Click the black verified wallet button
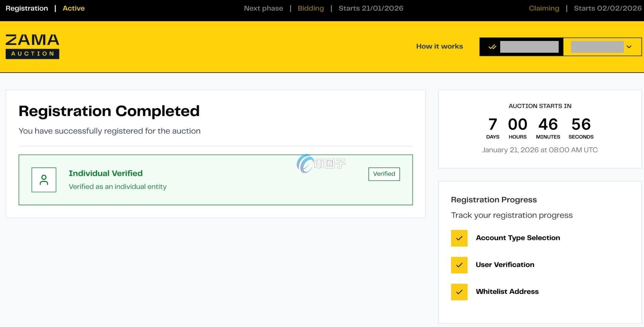This screenshot has height=327, width=644. 521,47
